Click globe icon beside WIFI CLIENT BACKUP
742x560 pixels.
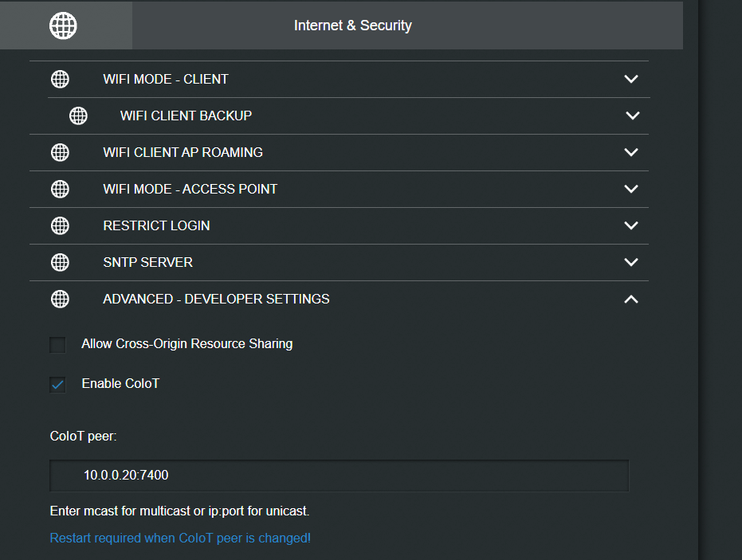point(78,116)
